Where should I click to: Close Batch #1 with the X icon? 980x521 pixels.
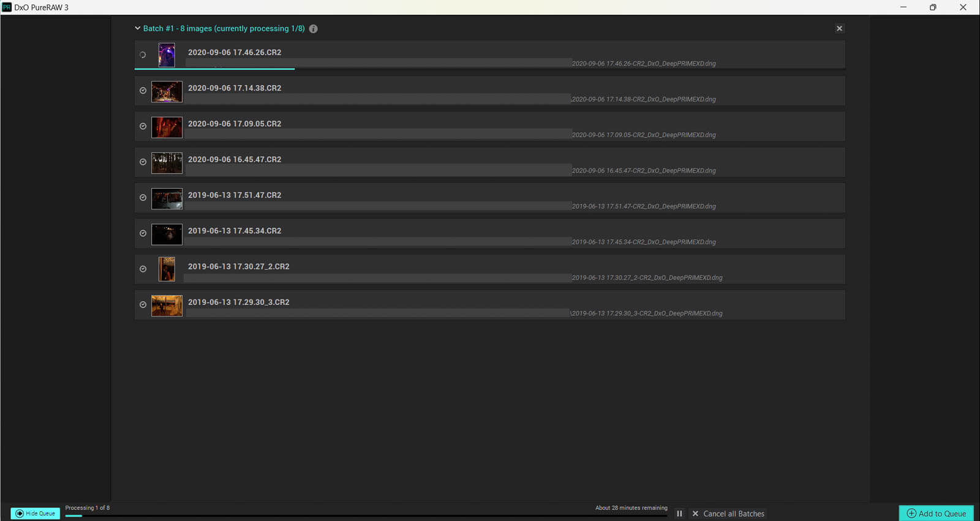click(839, 29)
